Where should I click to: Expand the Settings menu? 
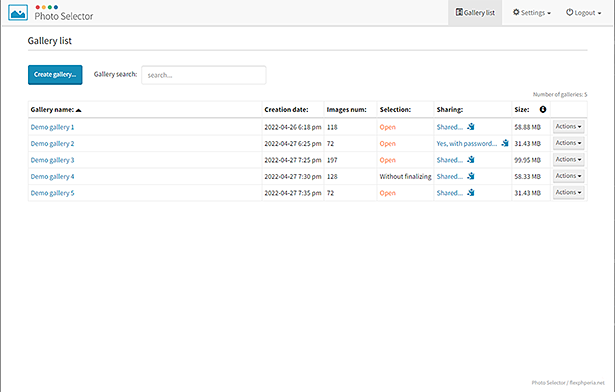coord(531,13)
